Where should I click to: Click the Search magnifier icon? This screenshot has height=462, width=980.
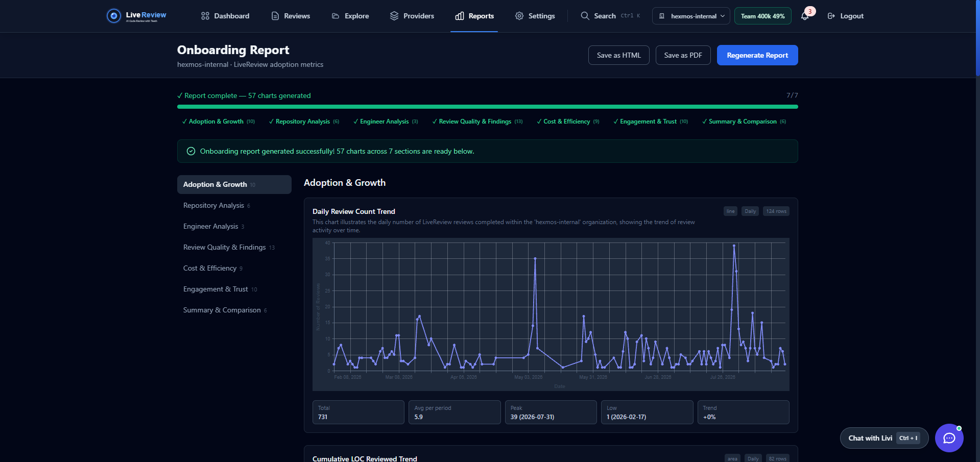pos(585,16)
